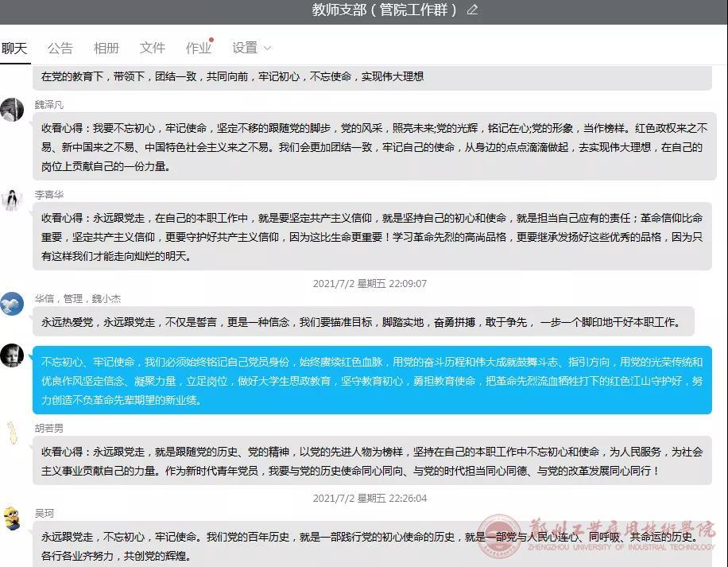The width and height of the screenshot is (728, 567).
Task: Open the 作业 tab with red dot
Action: pyautogui.click(x=199, y=49)
